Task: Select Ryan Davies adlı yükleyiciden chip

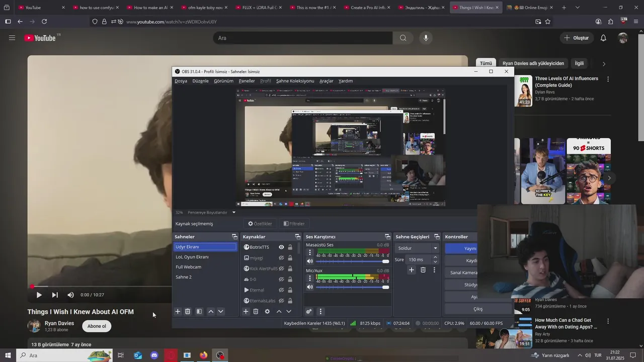Action: pos(533,63)
